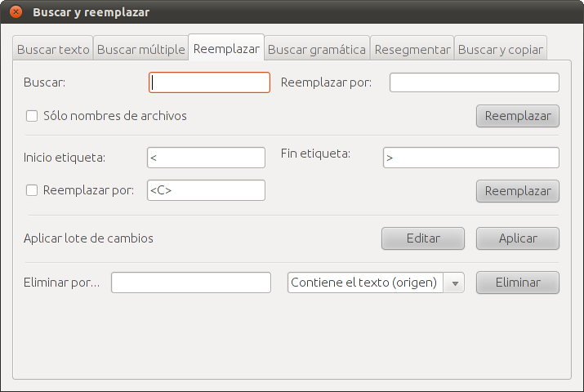Click the Aplicar button
Screen dimensions: 584x392
pos(518,238)
